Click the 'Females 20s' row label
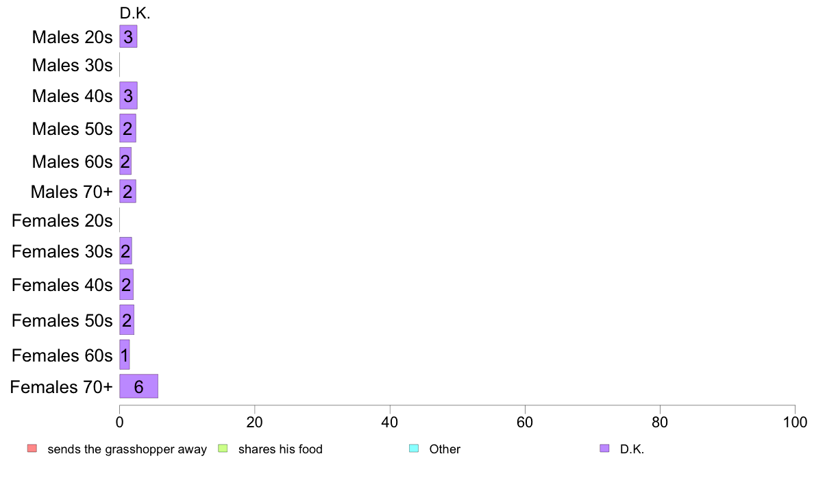The image size is (814, 504). coord(62,220)
